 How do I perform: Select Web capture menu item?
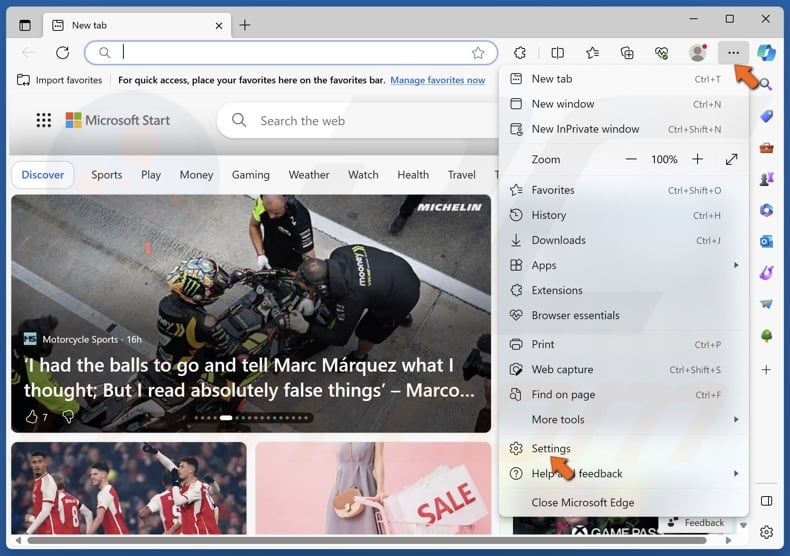click(x=624, y=370)
